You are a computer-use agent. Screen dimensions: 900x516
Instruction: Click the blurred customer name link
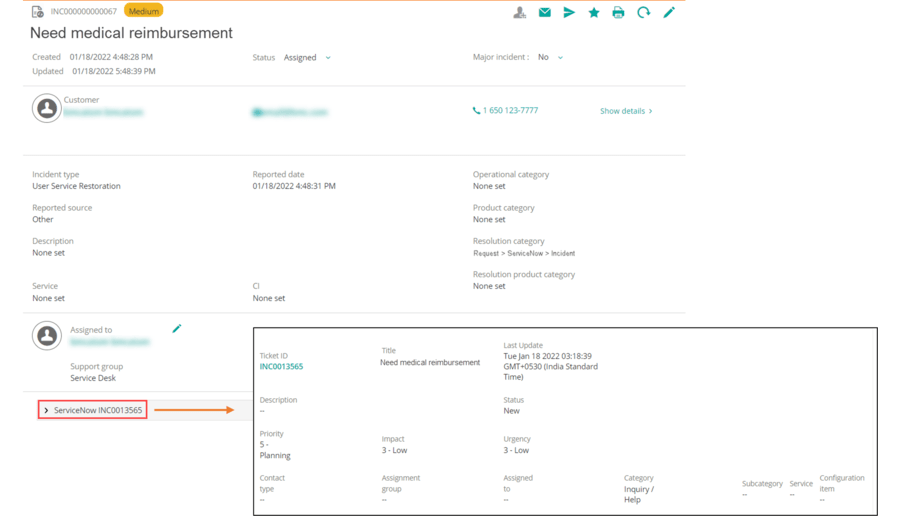coord(103,113)
